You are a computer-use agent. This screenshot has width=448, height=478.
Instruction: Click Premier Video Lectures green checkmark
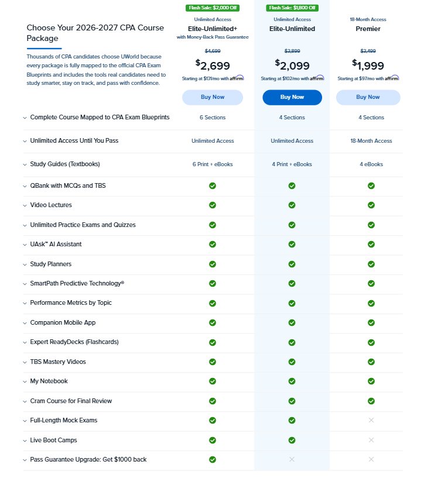click(371, 205)
